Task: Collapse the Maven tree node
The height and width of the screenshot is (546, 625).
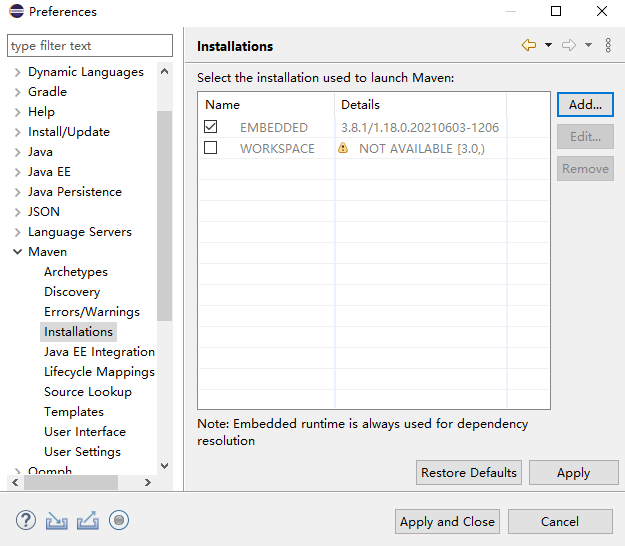Action: [17, 252]
